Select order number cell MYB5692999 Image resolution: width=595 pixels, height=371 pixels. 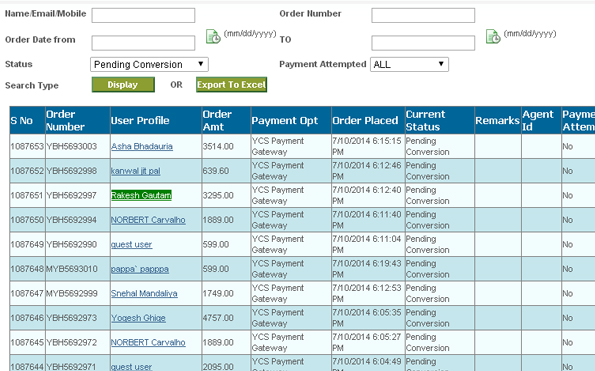tap(78, 294)
